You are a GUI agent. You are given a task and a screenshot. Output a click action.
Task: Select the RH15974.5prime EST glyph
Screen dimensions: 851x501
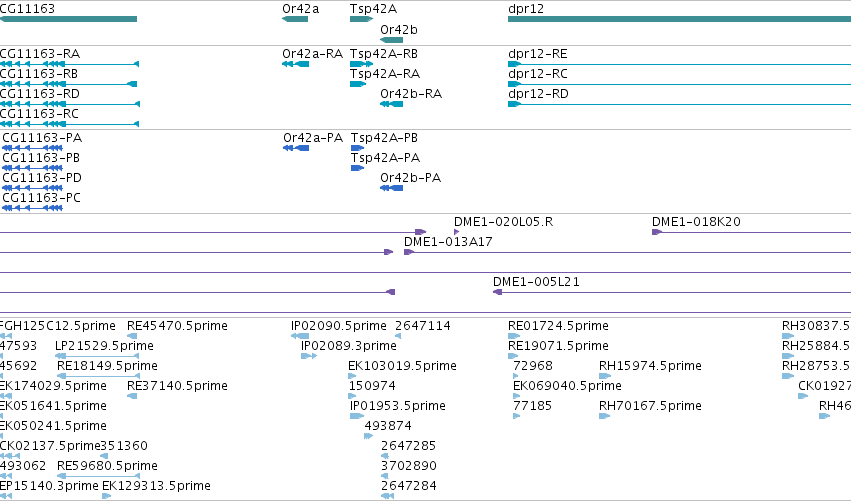(x=605, y=376)
